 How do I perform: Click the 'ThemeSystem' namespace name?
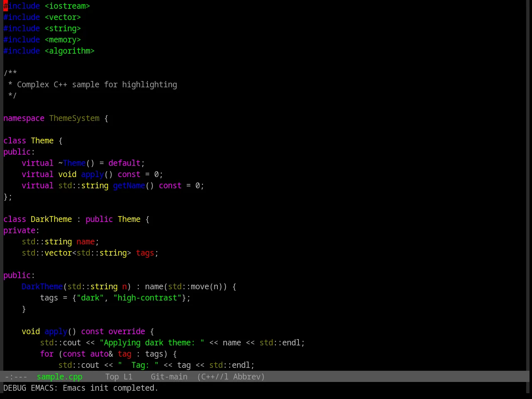pyautogui.click(x=74, y=118)
